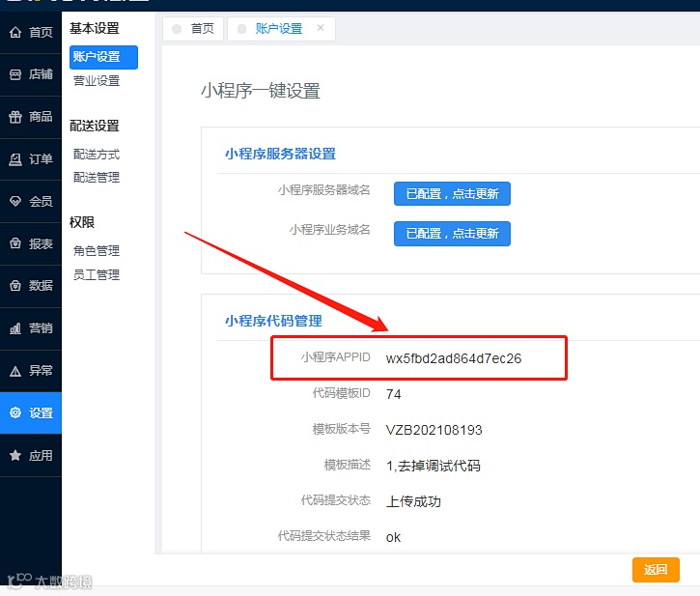The width and height of the screenshot is (700, 596).
Task: Open 配送方式 submenu item
Action: pyautogui.click(x=97, y=155)
